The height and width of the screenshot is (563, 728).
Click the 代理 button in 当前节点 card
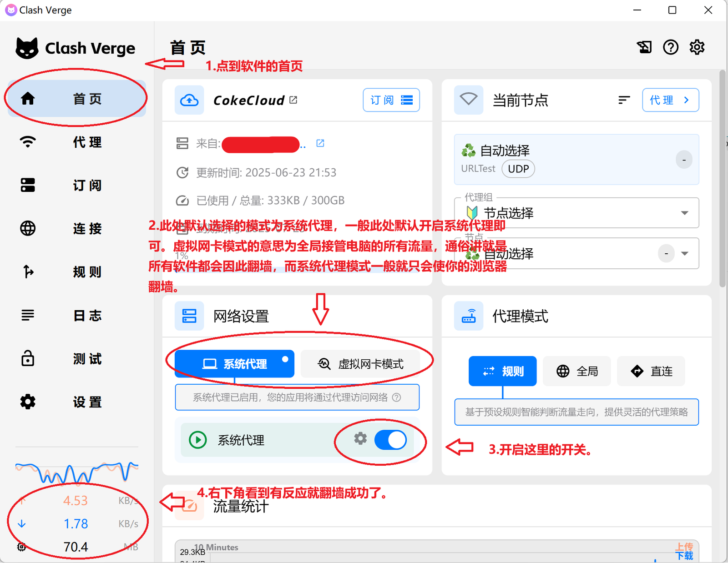point(671,100)
